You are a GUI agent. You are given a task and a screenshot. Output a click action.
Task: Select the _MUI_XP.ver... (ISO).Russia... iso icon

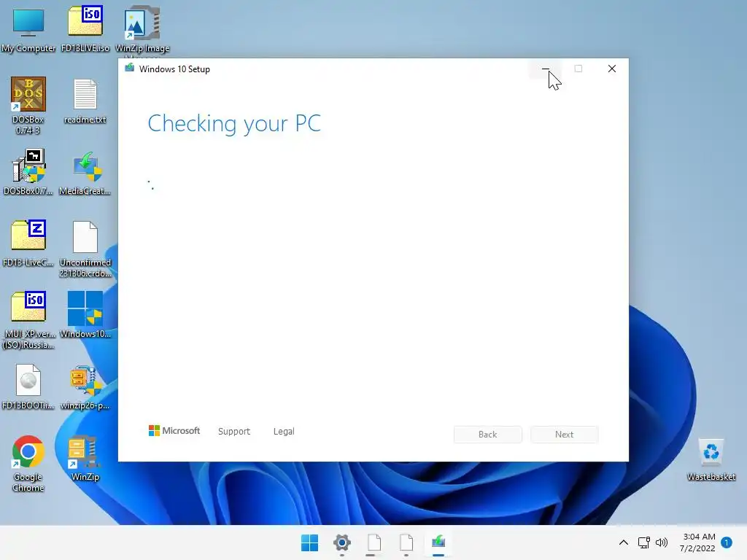point(28,320)
